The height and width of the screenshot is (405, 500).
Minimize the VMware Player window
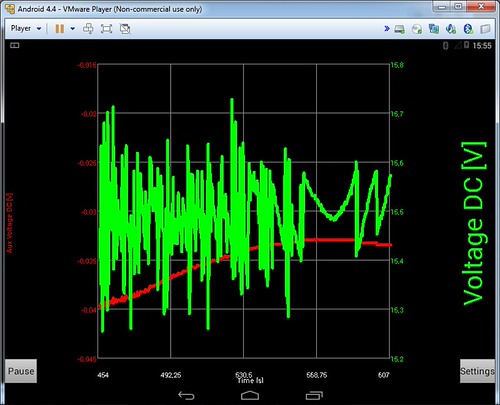(442, 7)
